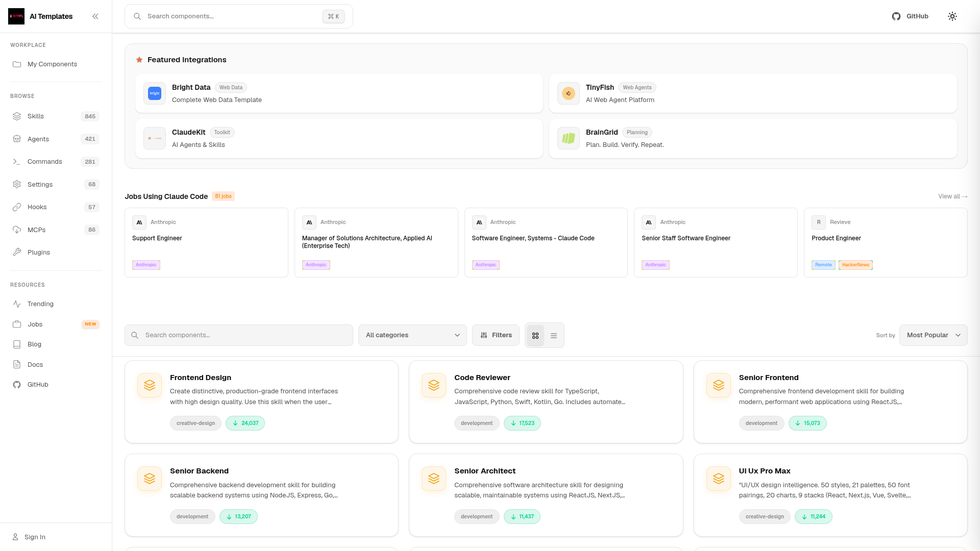Open Senior Staff Software Engineer job
This screenshot has height=551, width=980.
(x=716, y=242)
